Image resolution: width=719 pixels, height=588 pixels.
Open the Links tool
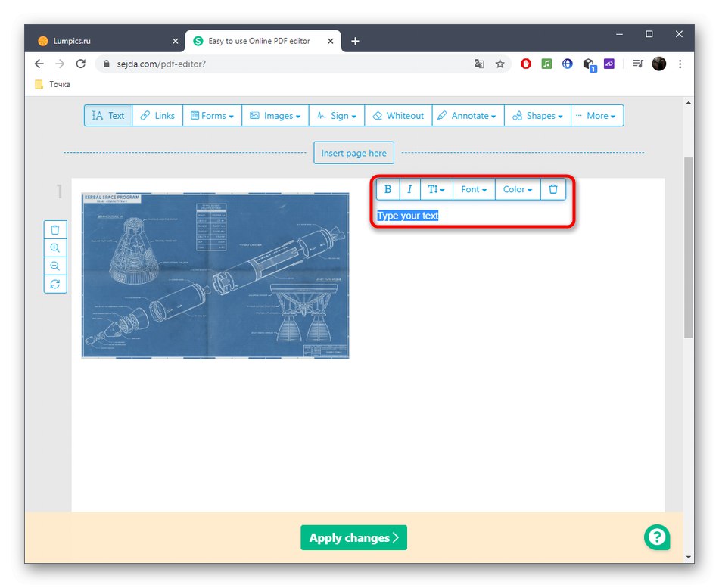tap(157, 115)
